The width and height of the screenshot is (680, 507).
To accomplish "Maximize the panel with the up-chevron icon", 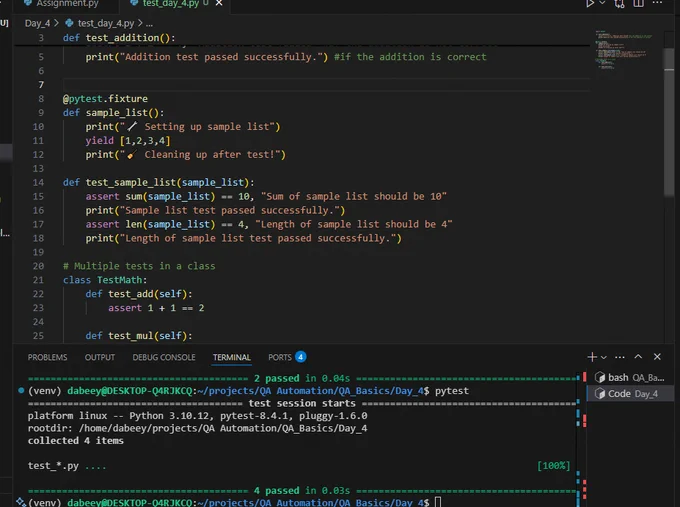I will click(638, 357).
